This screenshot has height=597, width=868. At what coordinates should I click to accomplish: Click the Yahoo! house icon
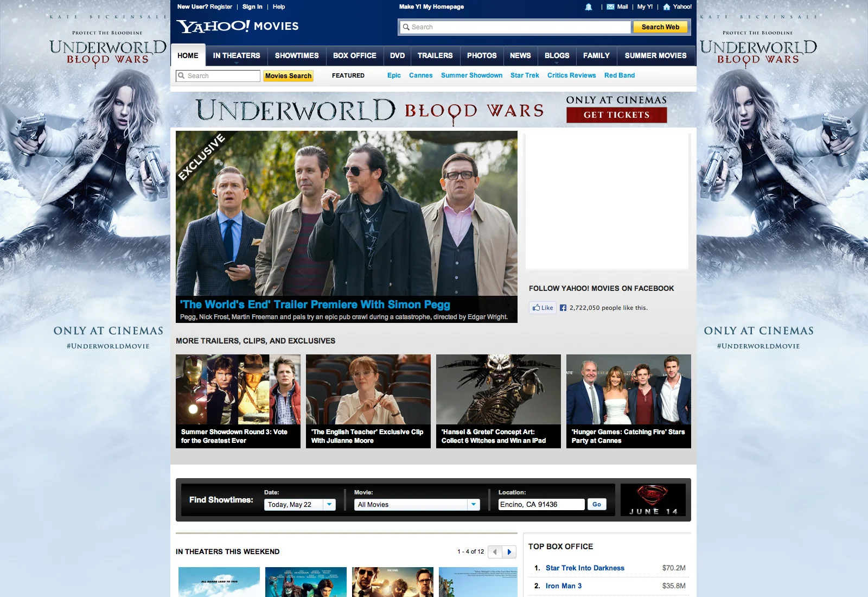(666, 7)
